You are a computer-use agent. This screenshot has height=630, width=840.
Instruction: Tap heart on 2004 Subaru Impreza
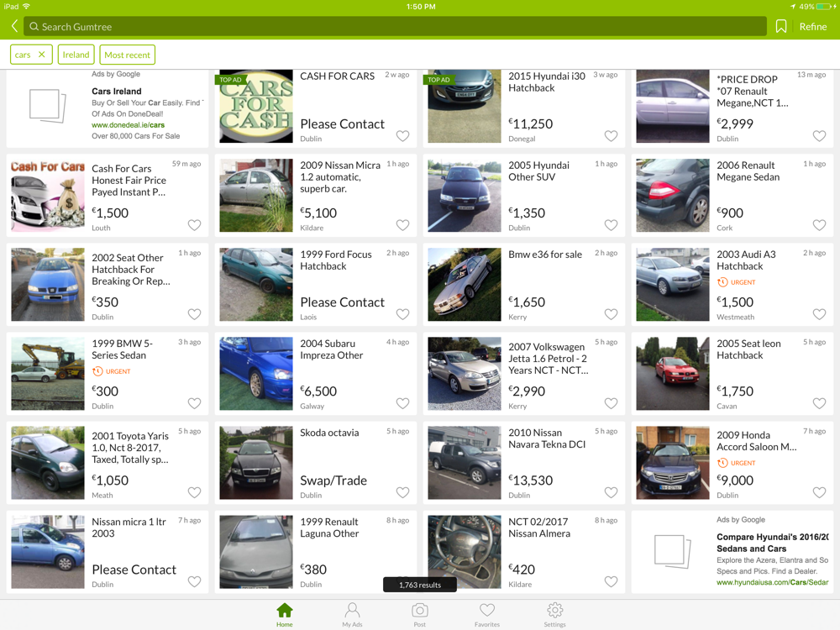(x=402, y=403)
